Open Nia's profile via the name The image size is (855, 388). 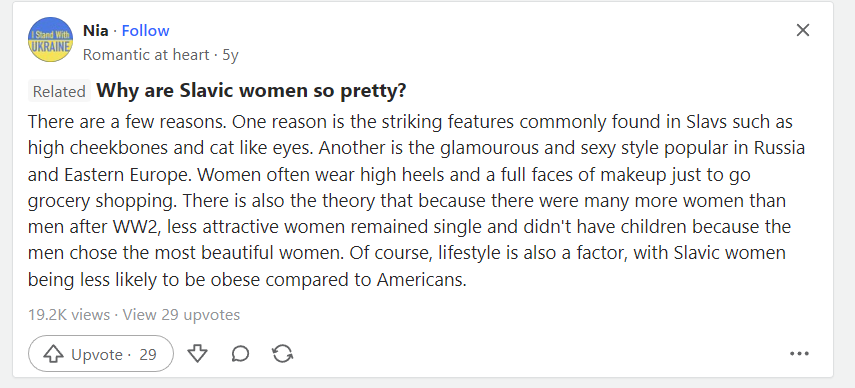click(95, 31)
